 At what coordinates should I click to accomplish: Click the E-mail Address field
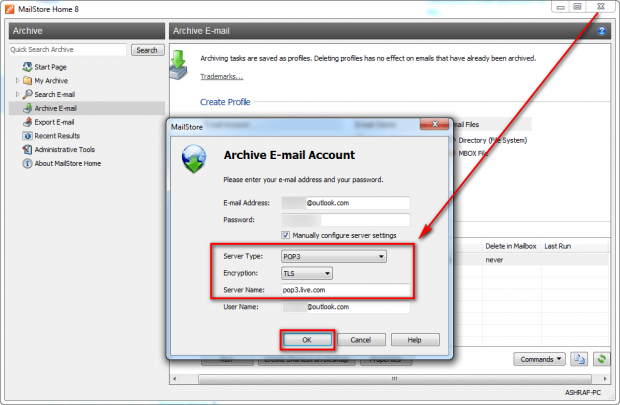(x=346, y=203)
